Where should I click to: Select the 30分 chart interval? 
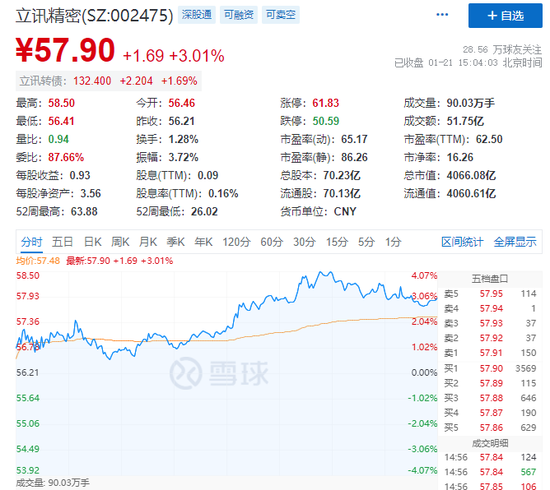(304, 242)
